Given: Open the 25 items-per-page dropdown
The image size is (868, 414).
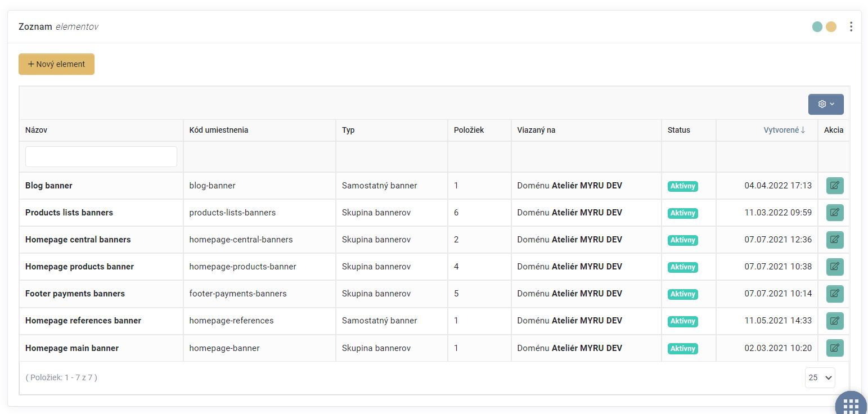Looking at the screenshot, I should coord(820,378).
